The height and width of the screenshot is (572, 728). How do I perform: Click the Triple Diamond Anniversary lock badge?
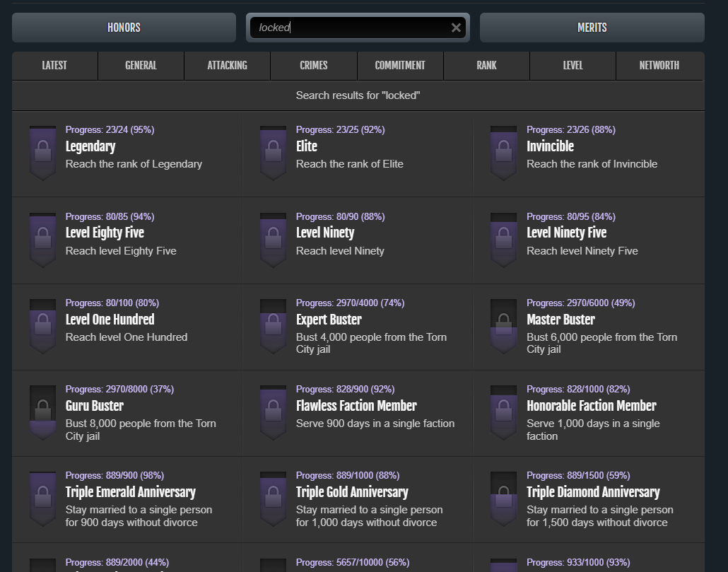(504, 499)
